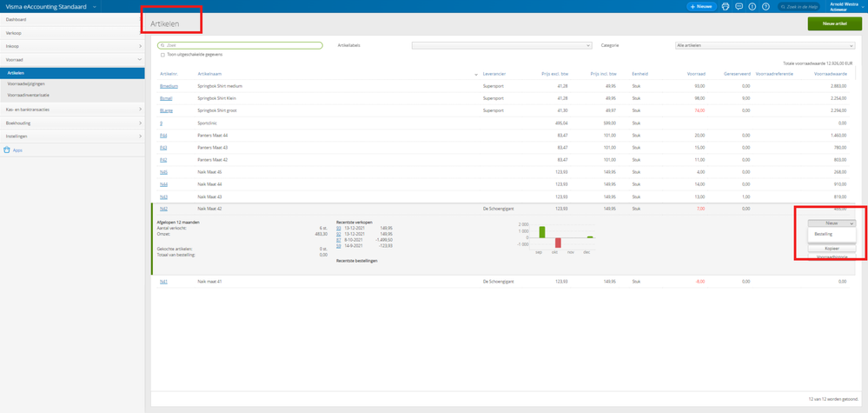Screen dimensions: 868x413
Task: Click the blue Nieuwe plus button
Action: [x=701, y=6]
